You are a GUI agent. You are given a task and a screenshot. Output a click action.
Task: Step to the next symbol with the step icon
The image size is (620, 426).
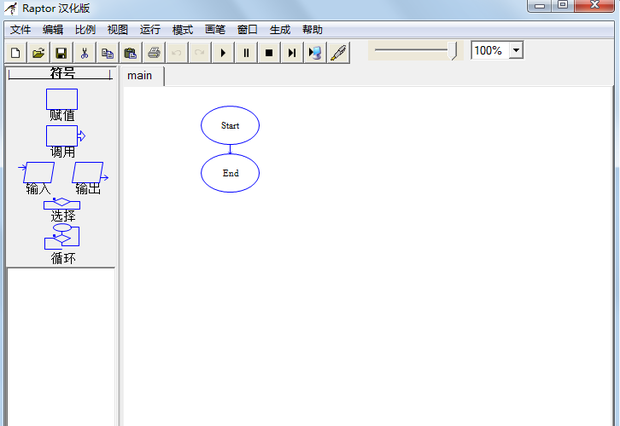pos(292,53)
